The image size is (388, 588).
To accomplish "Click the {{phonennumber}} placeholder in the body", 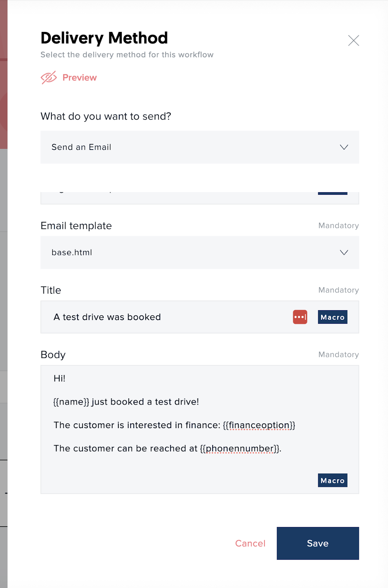I will point(240,448).
